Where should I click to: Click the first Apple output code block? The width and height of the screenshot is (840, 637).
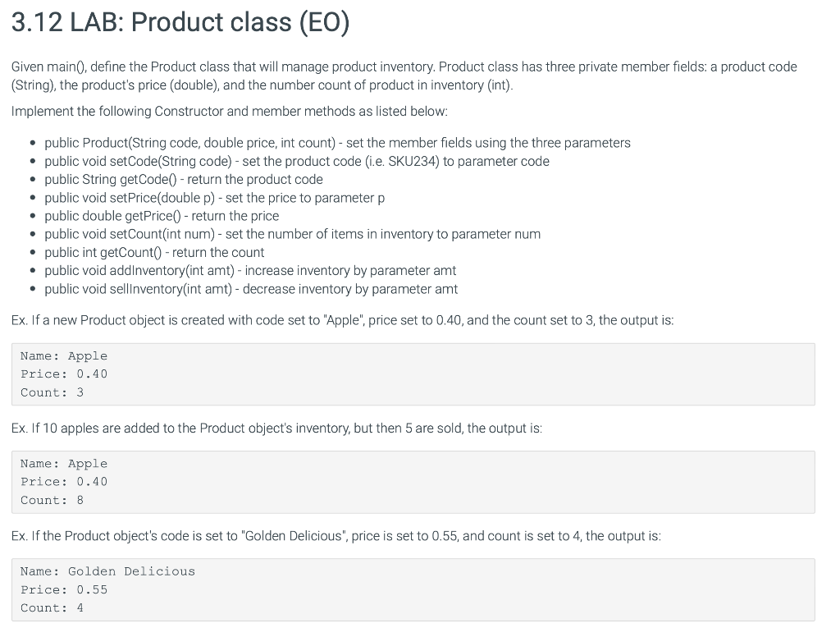click(413, 374)
